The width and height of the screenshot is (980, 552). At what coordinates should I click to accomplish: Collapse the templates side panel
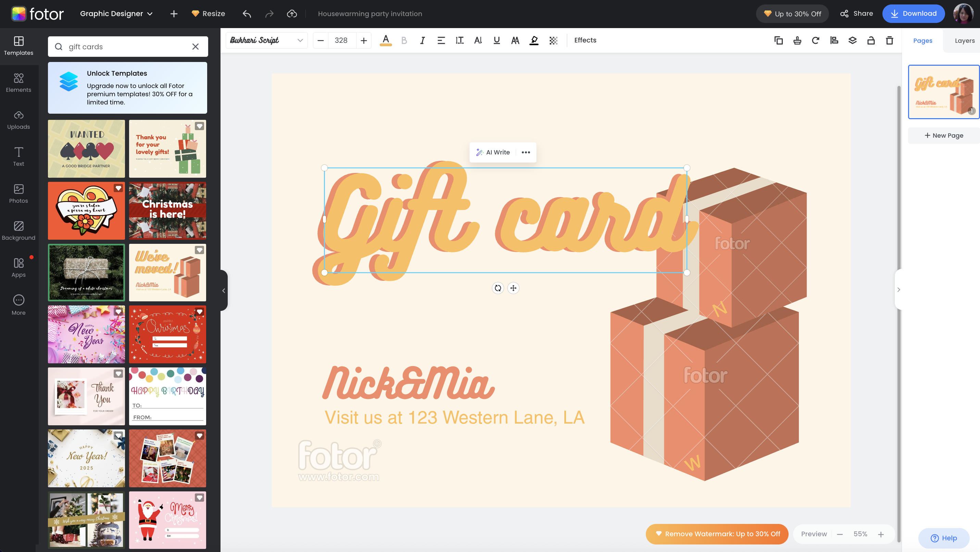coord(223,290)
